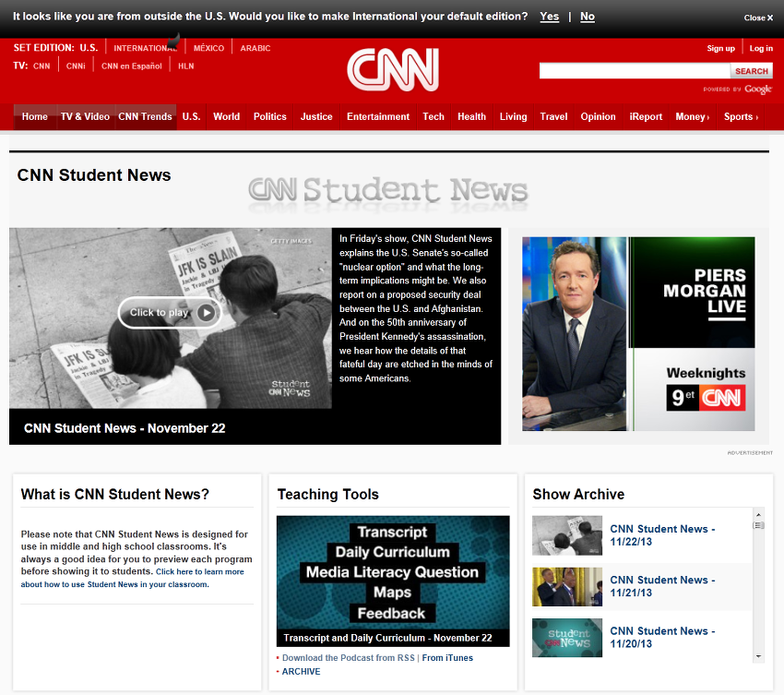Open the Travel section

pos(553,116)
